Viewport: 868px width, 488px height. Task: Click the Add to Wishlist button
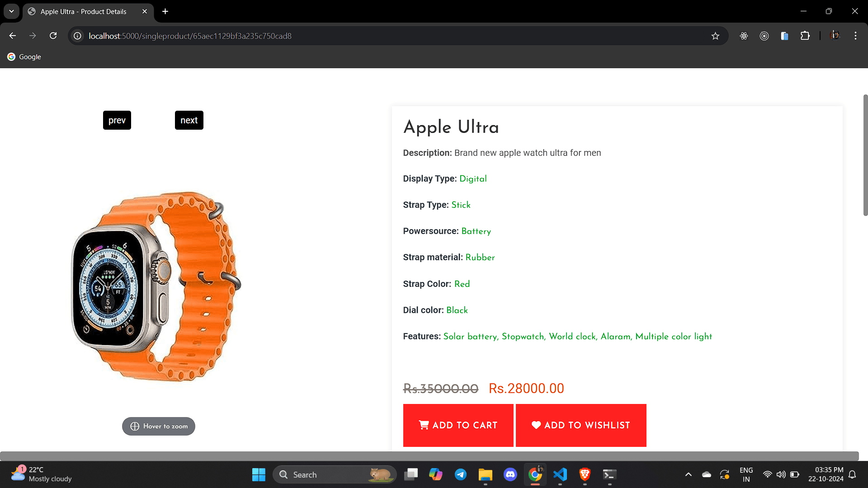click(x=581, y=426)
